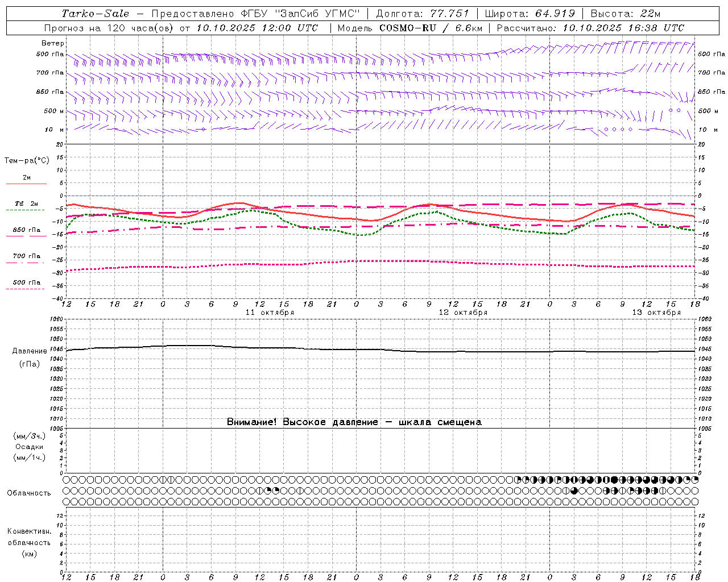The image size is (728, 582).
Task: Click the Долгота: 77.751 value
Action: pyautogui.click(x=423, y=14)
